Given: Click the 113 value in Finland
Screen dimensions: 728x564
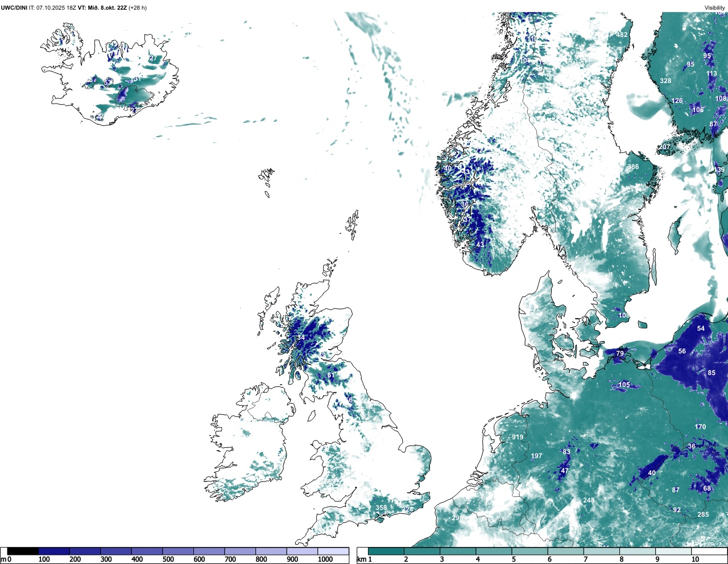Looking at the screenshot, I should pyautogui.click(x=712, y=73).
